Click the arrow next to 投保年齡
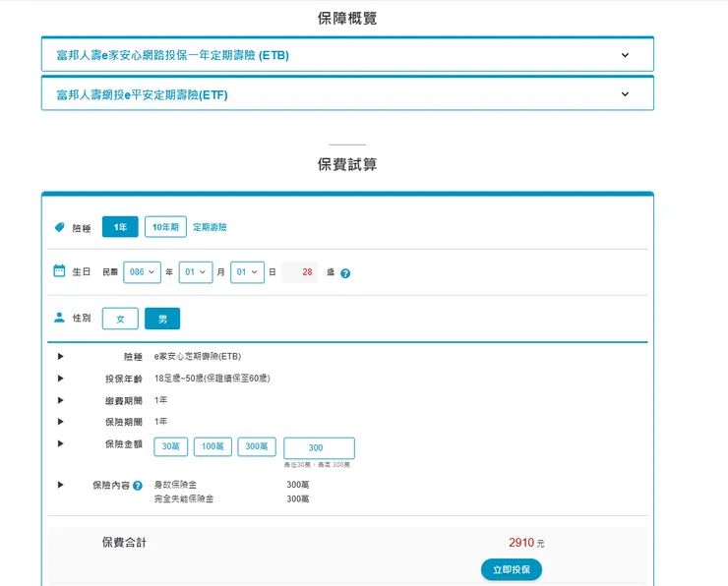Viewport: 728px width, 586px height. pyautogui.click(x=60, y=379)
